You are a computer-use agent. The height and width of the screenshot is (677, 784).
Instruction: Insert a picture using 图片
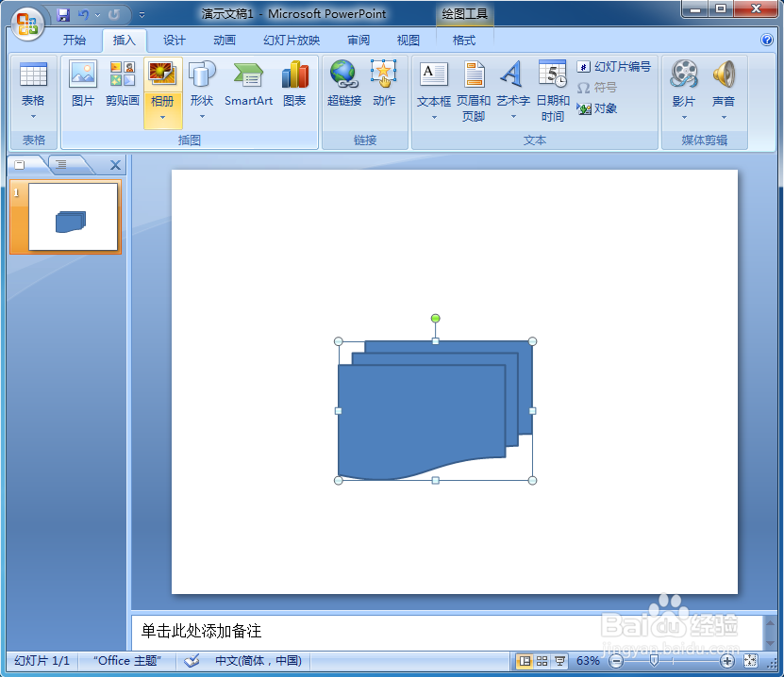click(x=82, y=83)
